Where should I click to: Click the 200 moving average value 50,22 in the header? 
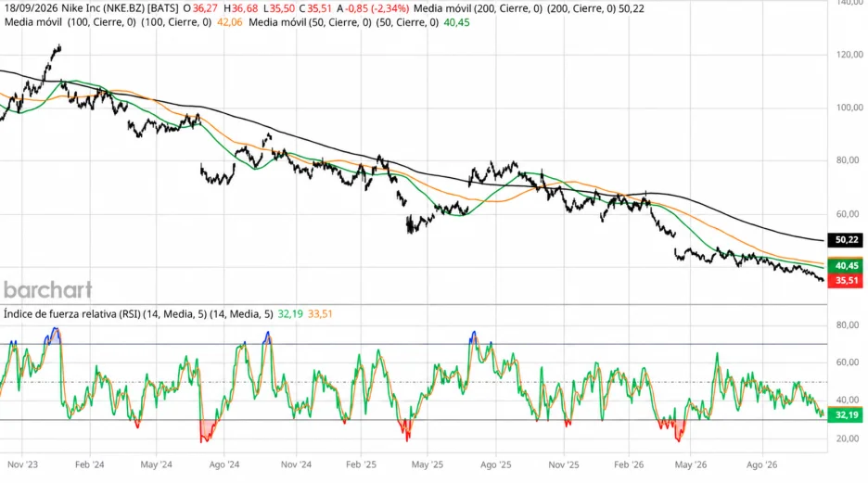632,9
